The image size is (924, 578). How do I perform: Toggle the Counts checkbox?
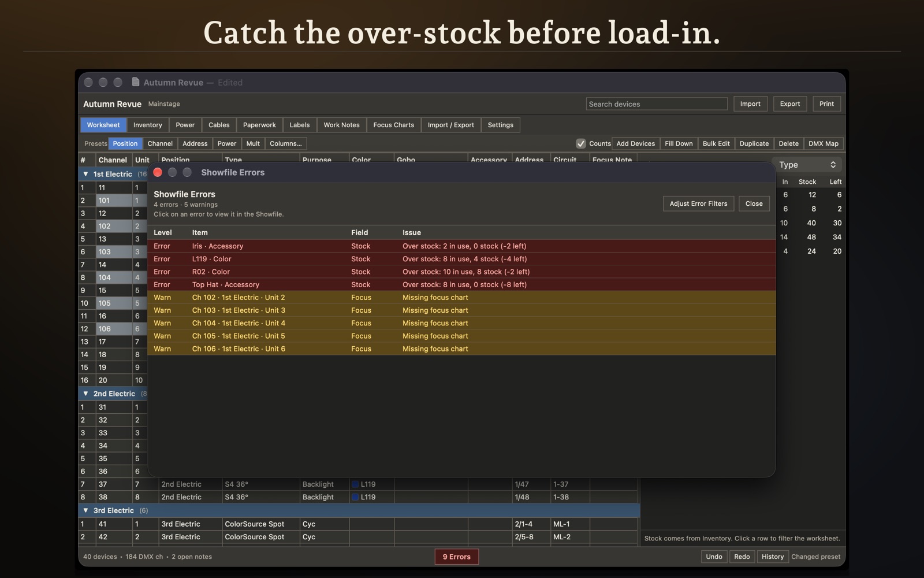[581, 143]
